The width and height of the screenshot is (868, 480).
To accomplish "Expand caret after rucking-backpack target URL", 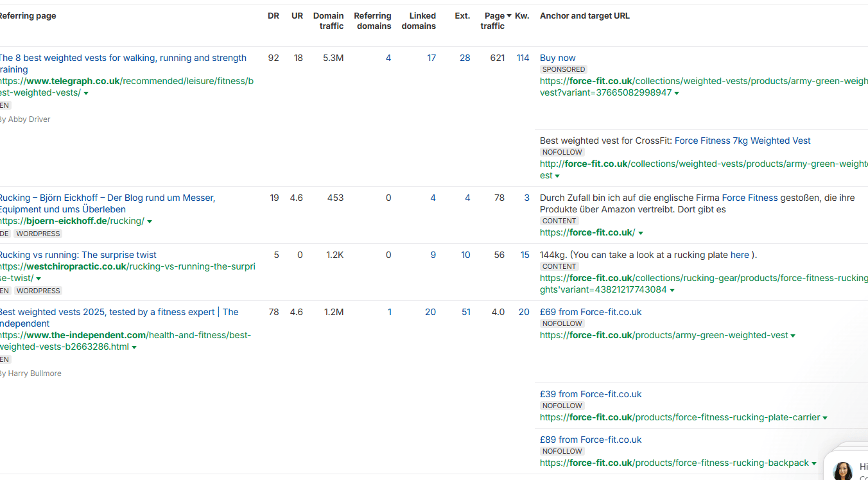I will point(814,463).
